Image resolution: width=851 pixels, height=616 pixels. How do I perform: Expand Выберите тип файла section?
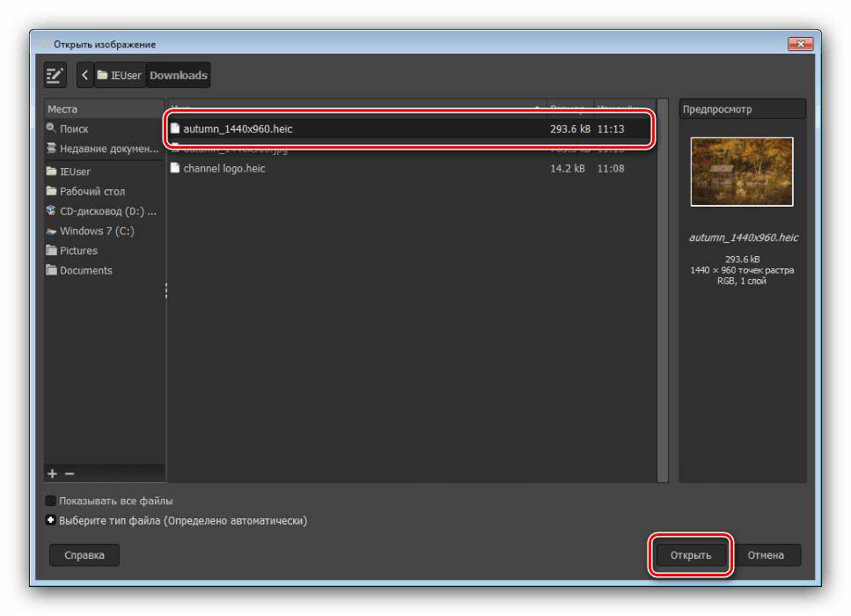point(50,520)
